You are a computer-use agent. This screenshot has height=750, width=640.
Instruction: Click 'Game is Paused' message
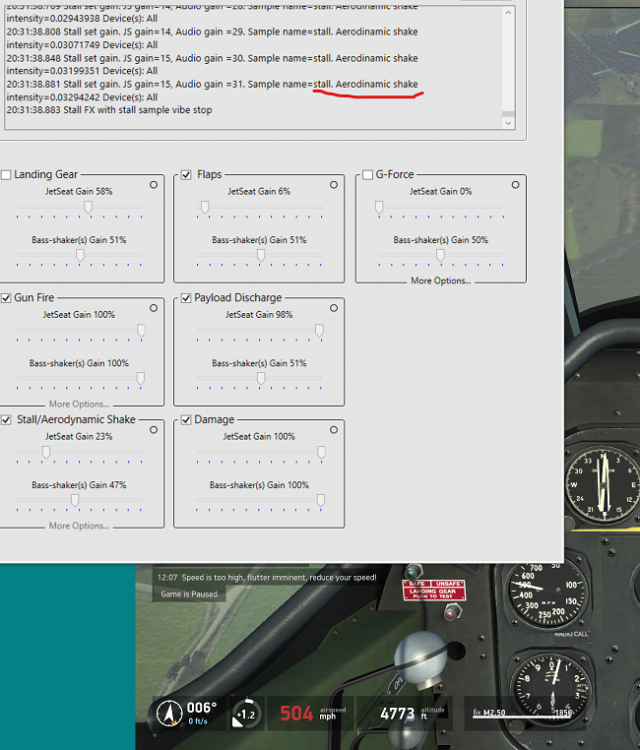coord(189,594)
